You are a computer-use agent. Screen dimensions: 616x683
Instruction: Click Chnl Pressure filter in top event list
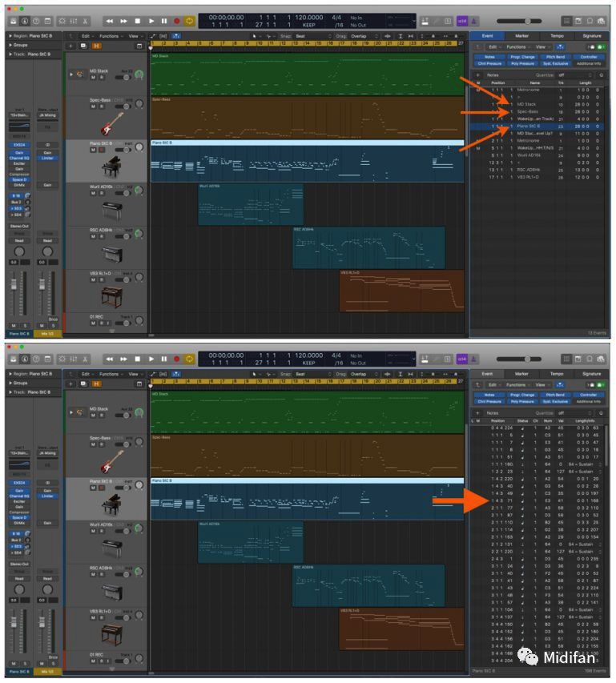489,63
